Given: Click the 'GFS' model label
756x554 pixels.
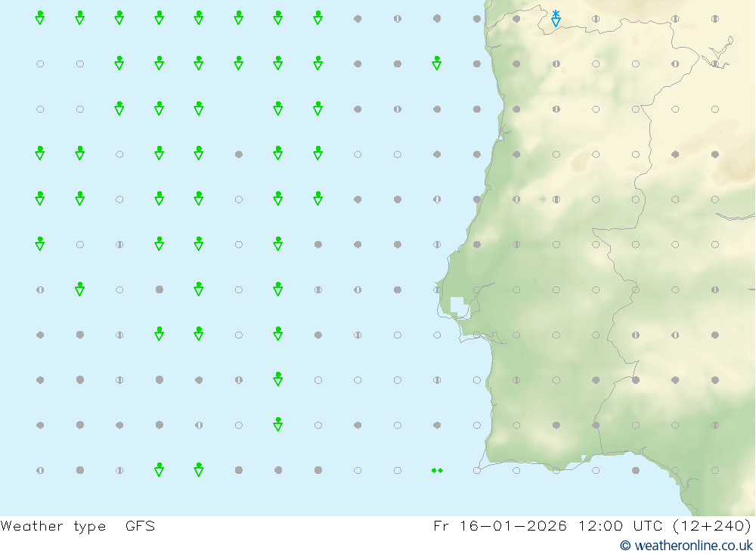Looking at the screenshot, I should point(141,525).
